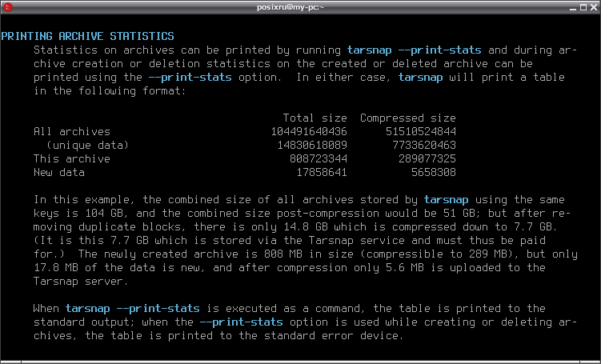This screenshot has height=364, width=601.
Task: Click the value 104491640436
Action: pos(309,131)
